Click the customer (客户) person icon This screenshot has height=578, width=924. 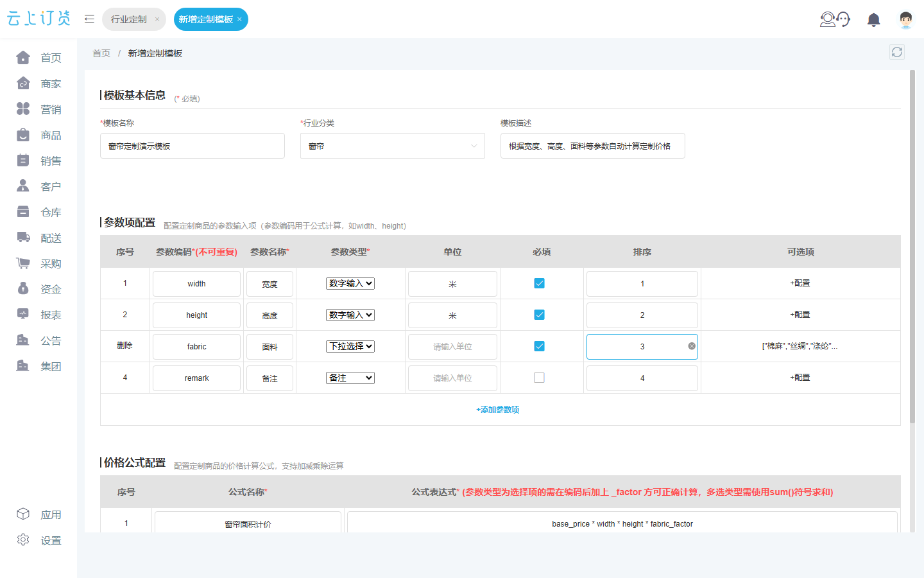(23, 186)
